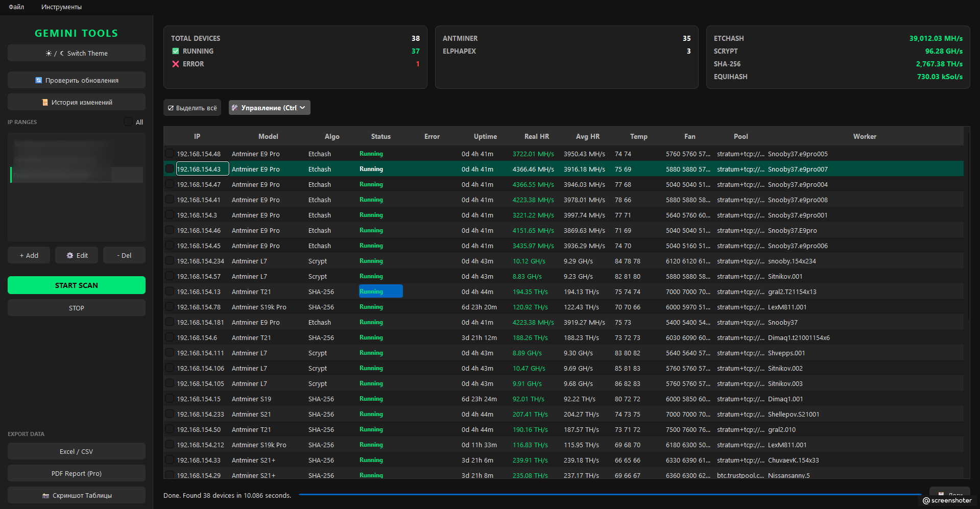Screen dimensions: 980x509
Task: Tick the checkbox for 192.168.154.13 row
Action: pyautogui.click(x=170, y=291)
